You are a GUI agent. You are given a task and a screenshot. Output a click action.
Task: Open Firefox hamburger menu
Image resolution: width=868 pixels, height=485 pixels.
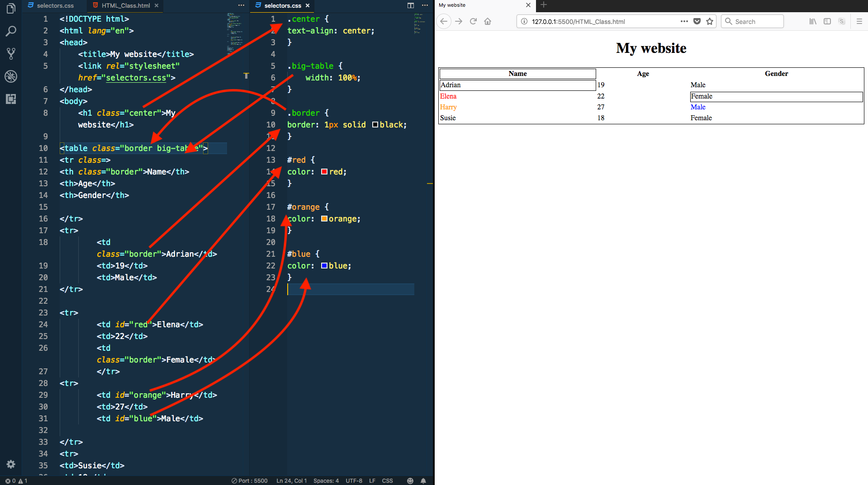coord(859,21)
